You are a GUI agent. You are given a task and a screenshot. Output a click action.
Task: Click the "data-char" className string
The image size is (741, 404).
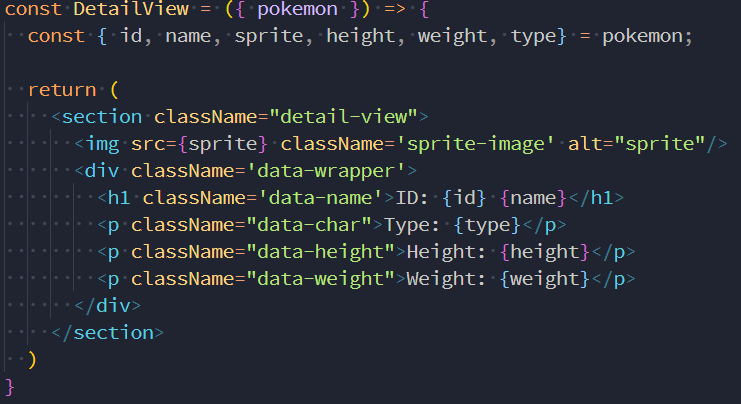(x=309, y=225)
